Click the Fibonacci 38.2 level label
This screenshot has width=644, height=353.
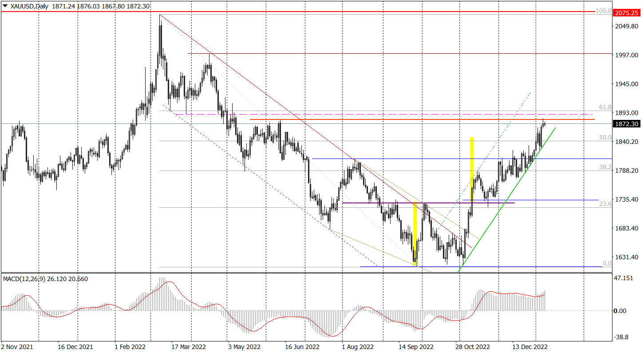[605, 167]
